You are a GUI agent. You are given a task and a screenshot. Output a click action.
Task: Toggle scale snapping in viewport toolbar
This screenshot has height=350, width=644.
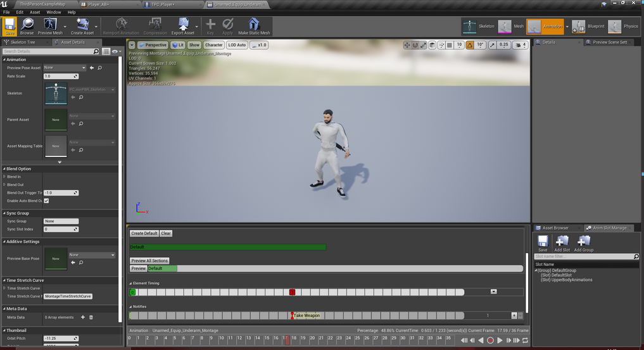[x=493, y=45]
